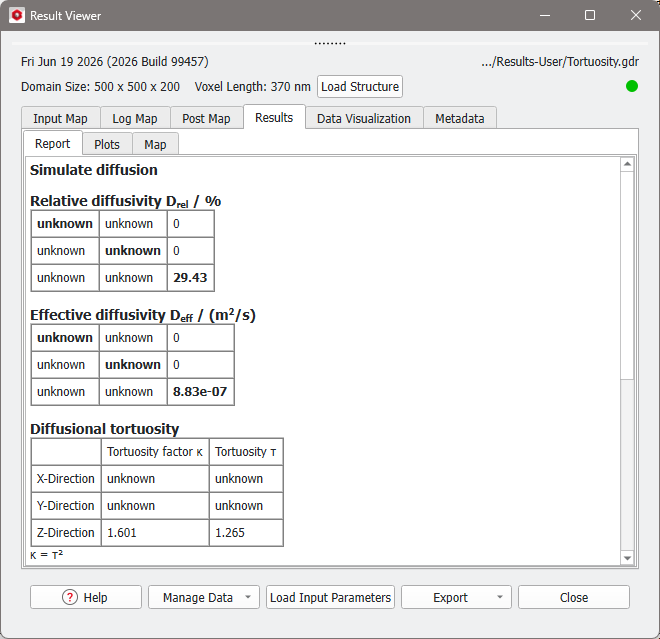Close the Result Viewer window via X
The height and width of the screenshot is (639, 660).
(x=636, y=16)
